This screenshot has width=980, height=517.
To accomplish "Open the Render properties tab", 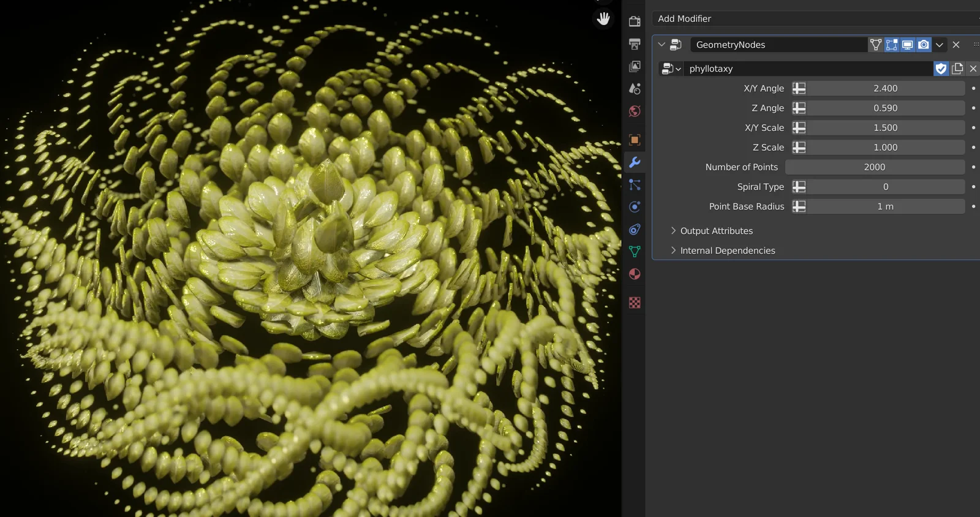I will (635, 21).
